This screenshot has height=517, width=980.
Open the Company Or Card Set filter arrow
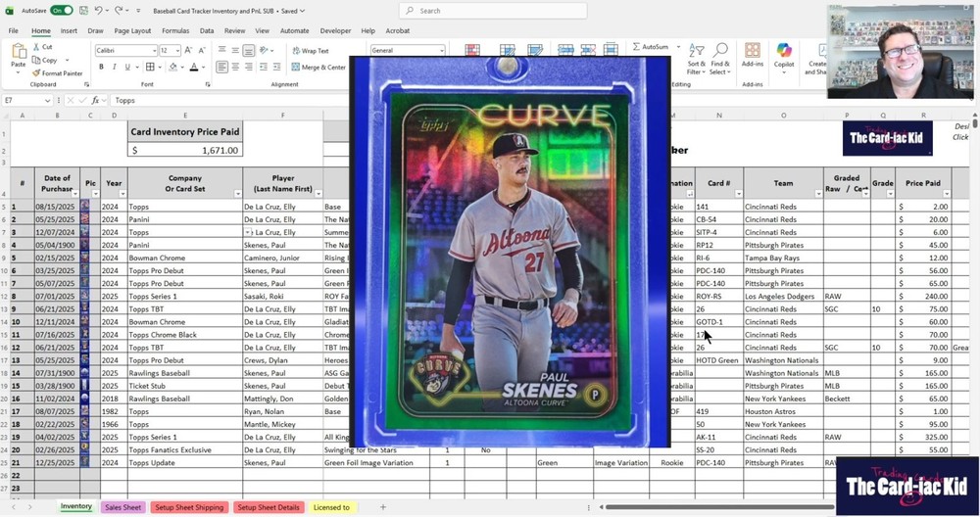237,194
